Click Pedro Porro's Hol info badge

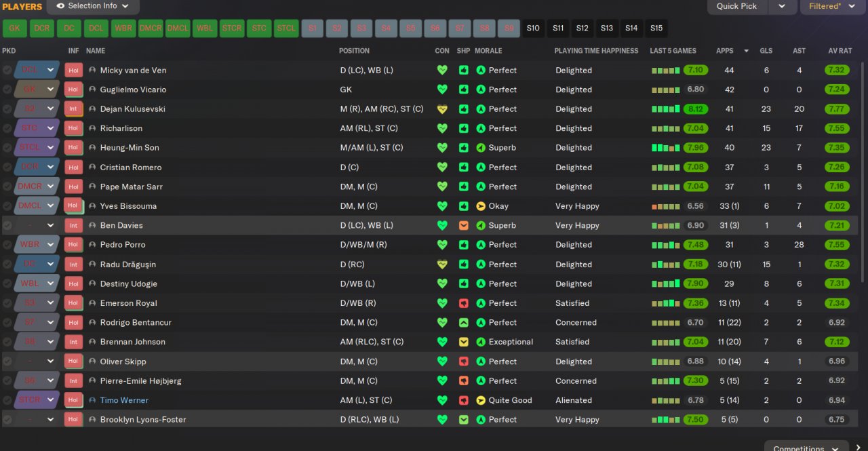[73, 245]
